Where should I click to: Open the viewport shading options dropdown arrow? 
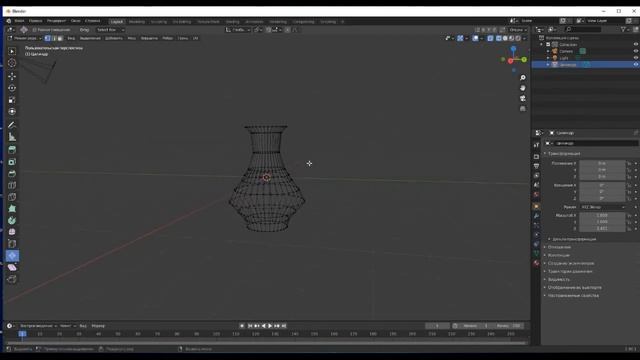pyautogui.click(x=524, y=38)
